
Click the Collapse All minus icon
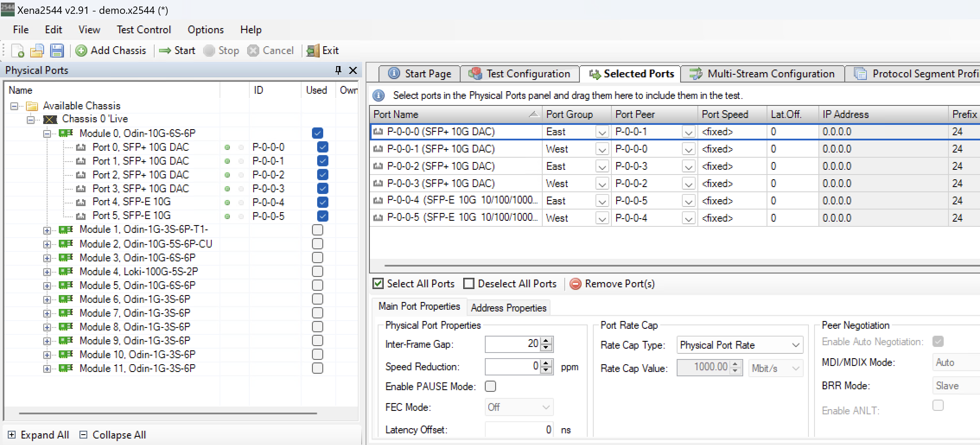point(83,435)
